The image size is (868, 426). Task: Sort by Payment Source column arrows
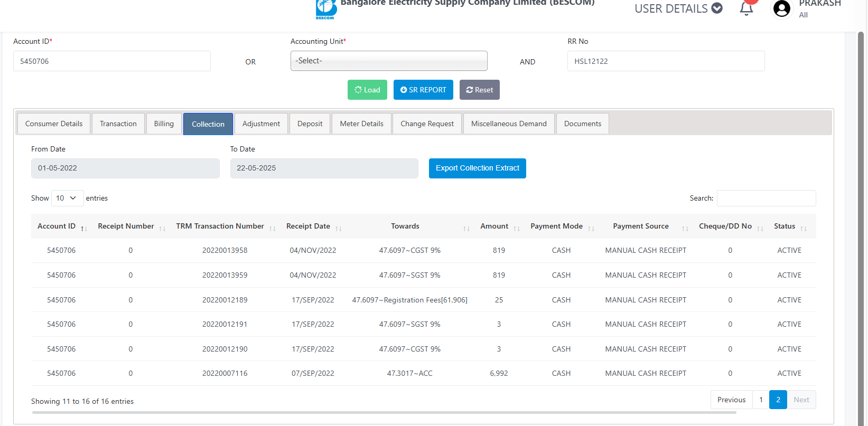point(685,229)
